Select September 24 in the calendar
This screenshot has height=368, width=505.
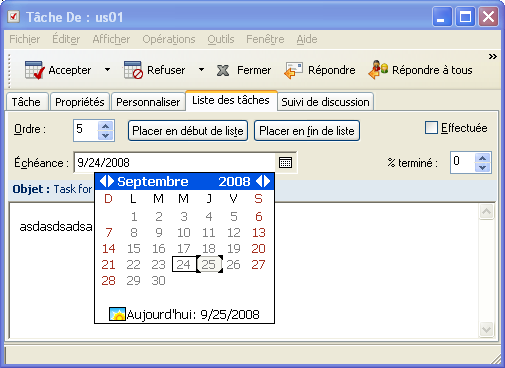[x=184, y=264]
